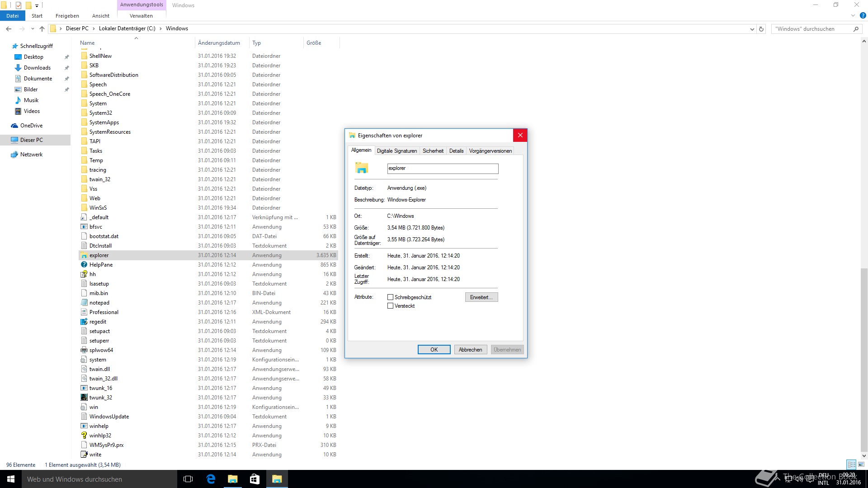Open the Windows Start menu
Viewport: 868px width, 488px height.
click(11, 479)
